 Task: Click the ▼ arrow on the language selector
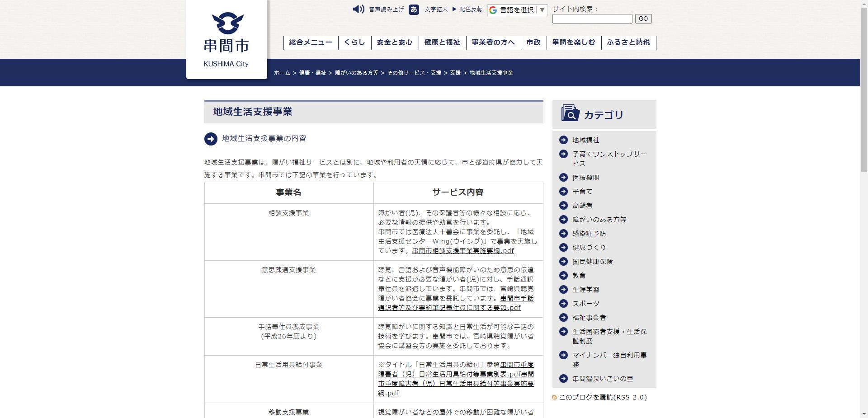tap(542, 10)
